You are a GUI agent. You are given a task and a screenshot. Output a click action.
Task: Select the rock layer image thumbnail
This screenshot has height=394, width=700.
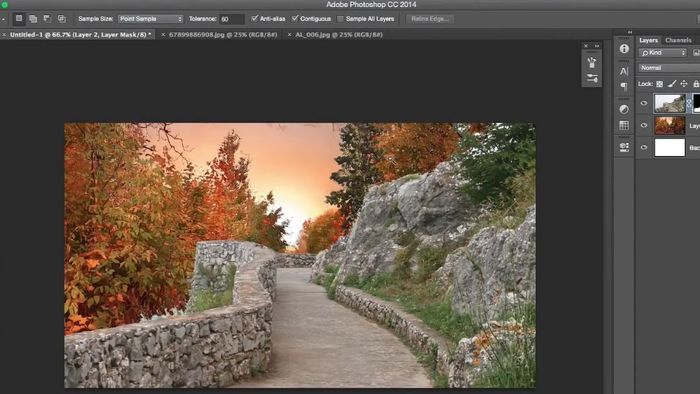[x=670, y=104]
